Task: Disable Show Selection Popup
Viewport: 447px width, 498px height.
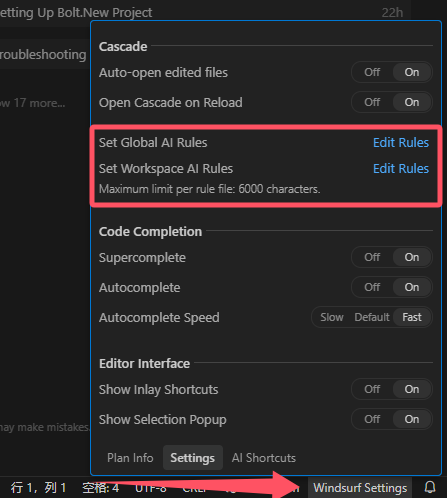Action: [x=372, y=419]
